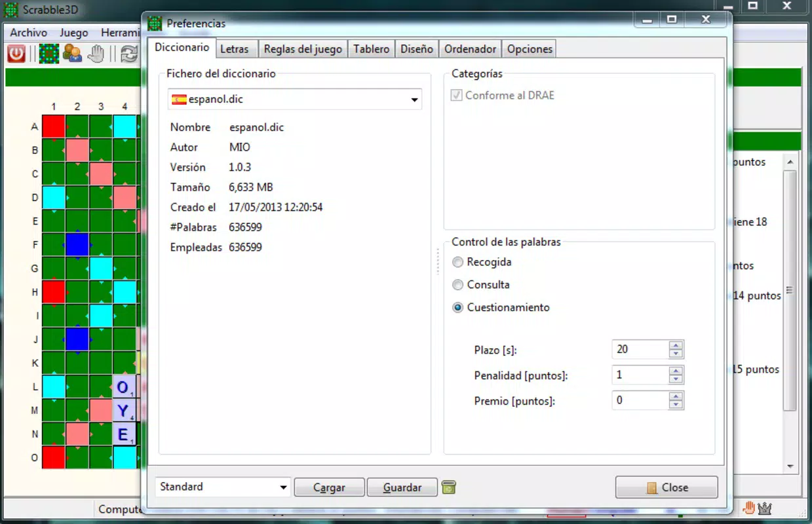Open the espanol.dic dictionary file dropdown
812x524 pixels.
click(414, 100)
